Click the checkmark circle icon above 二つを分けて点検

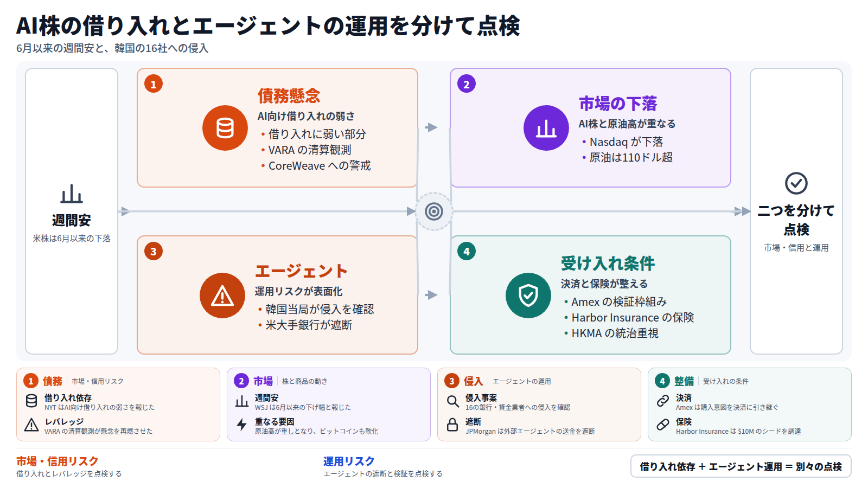pyautogui.click(x=796, y=183)
